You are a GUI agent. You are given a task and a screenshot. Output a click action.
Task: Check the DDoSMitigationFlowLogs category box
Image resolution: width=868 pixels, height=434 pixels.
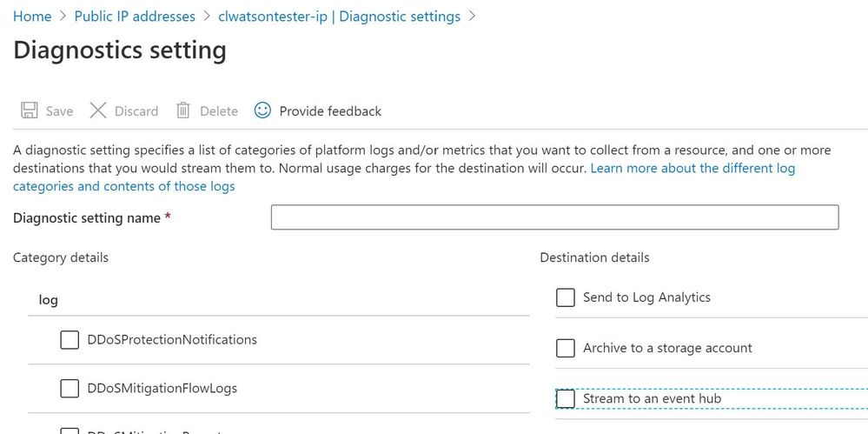pos(70,388)
